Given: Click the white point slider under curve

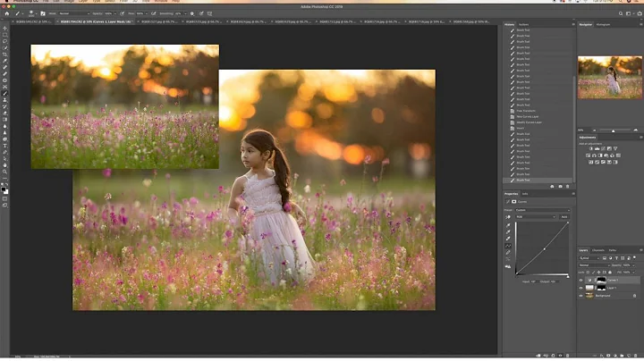Looking at the screenshot, I should click(568, 277).
